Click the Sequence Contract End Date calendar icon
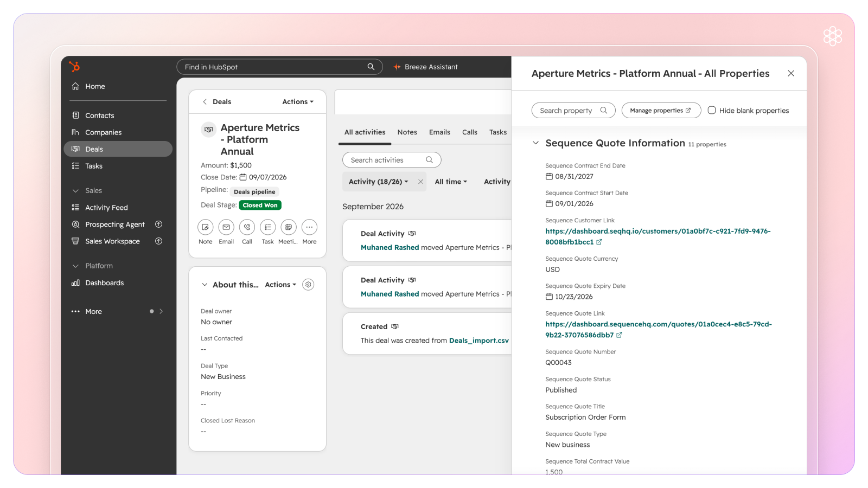 549,177
